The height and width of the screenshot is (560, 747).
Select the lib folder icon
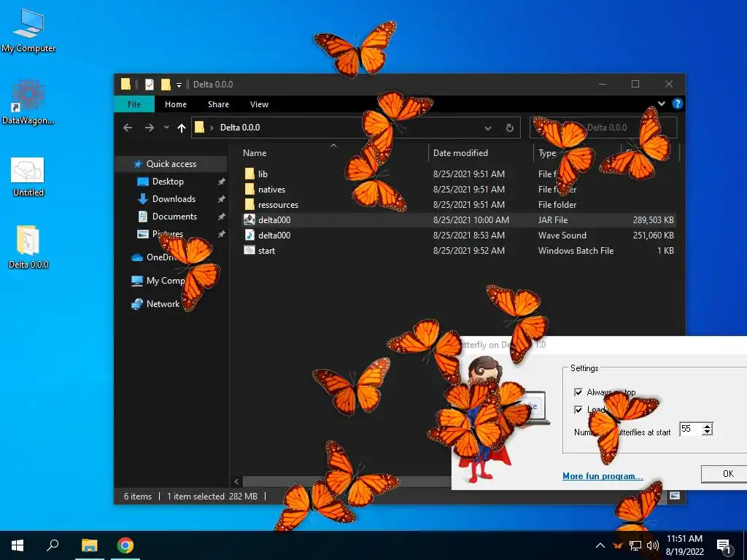point(249,174)
